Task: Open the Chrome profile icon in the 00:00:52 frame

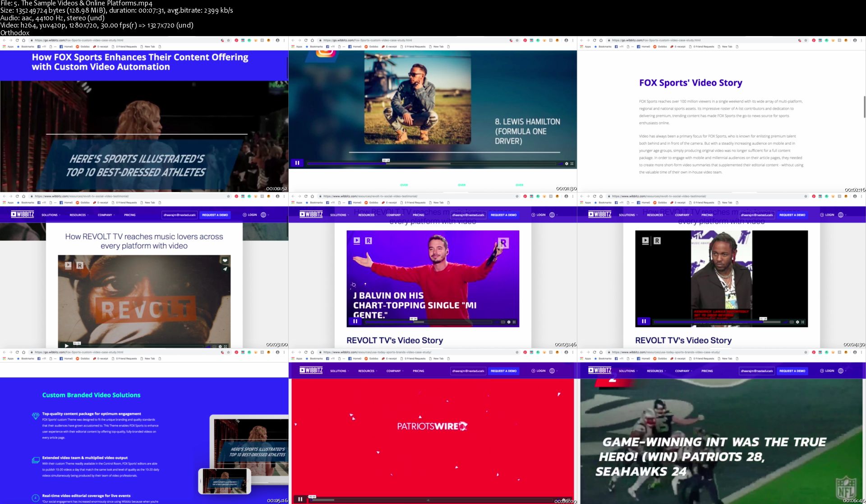Action: [277, 40]
